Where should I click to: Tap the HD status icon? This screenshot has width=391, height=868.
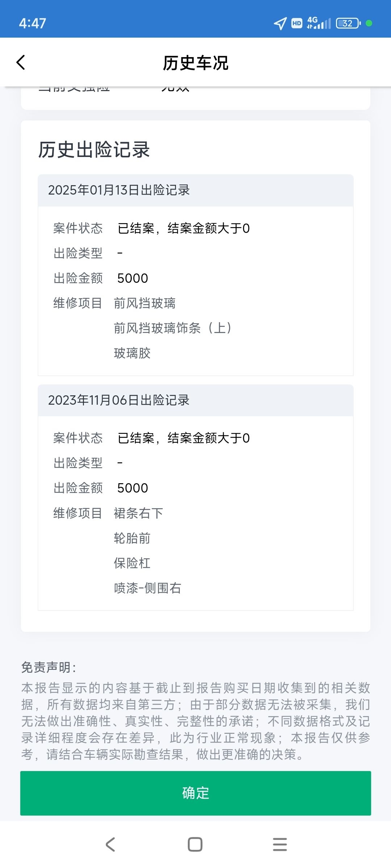coord(297,24)
